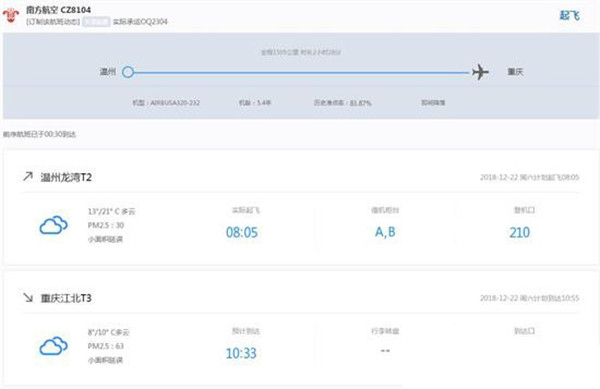Click the estimated arrival time 10:33
The height and width of the screenshot is (389, 600).
[x=241, y=353]
